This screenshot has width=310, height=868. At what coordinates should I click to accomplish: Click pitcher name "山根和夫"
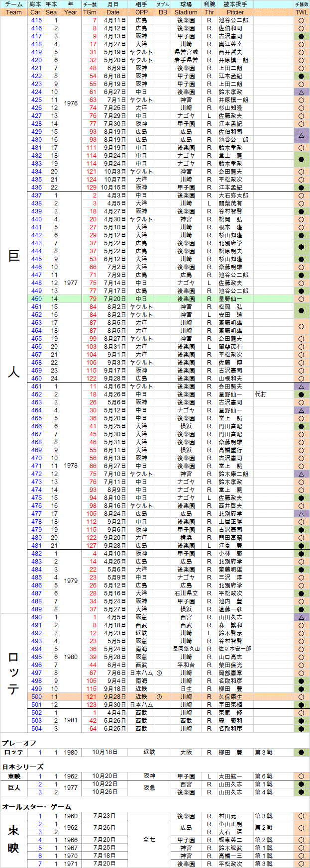pos(230,379)
